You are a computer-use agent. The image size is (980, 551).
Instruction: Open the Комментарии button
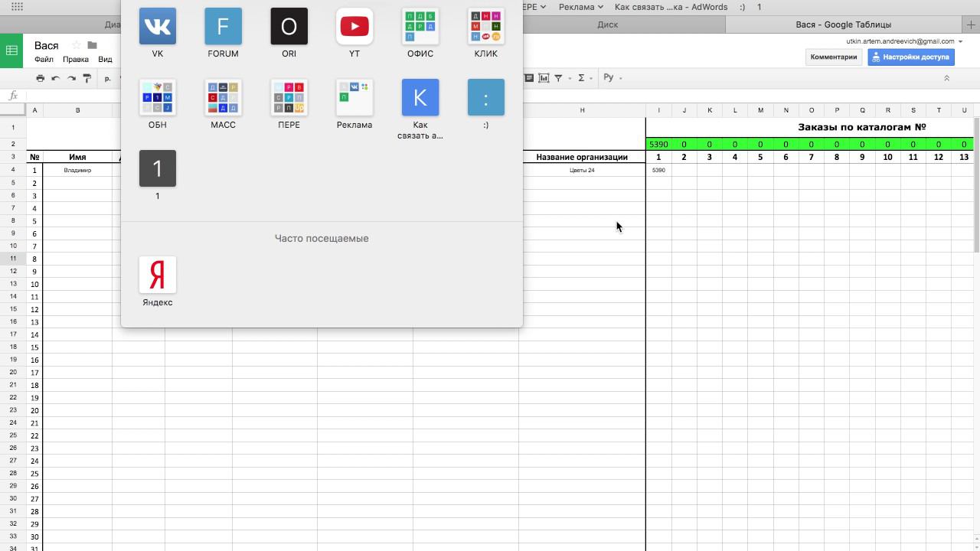click(833, 57)
